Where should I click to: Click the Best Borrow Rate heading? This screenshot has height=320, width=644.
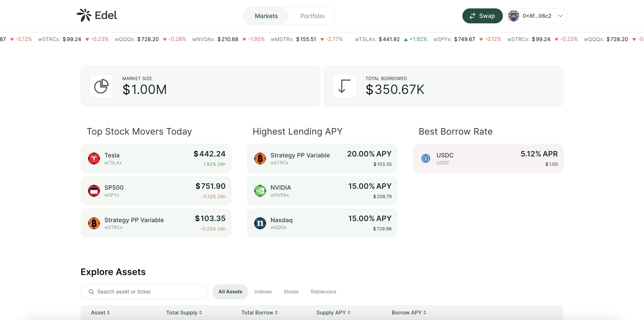[455, 131]
